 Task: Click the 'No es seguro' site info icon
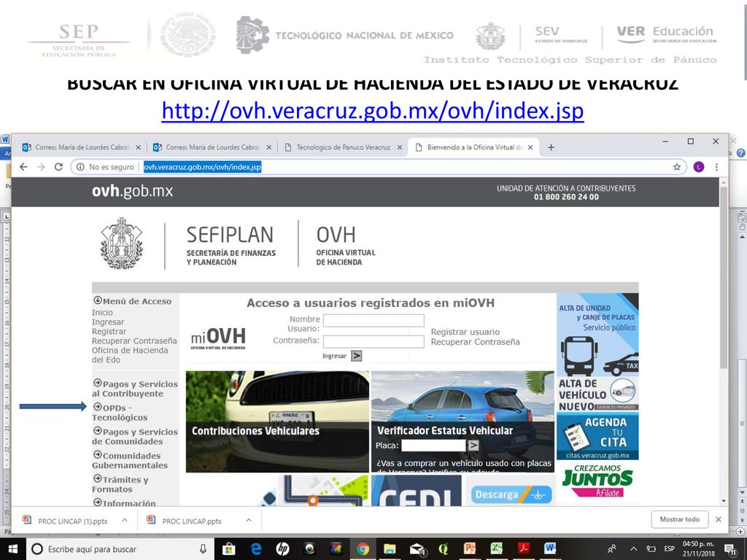[x=80, y=167]
